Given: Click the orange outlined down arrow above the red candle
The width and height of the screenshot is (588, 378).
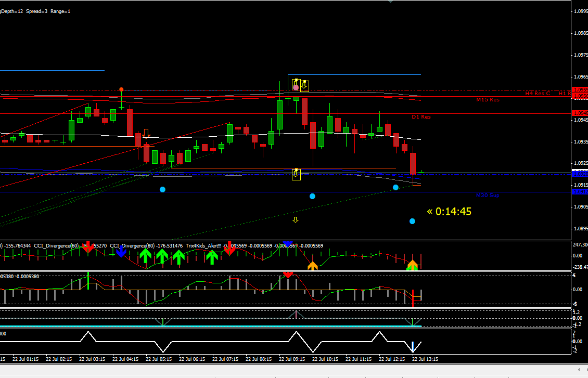Looking at the screenshot, I should (146, 134).
